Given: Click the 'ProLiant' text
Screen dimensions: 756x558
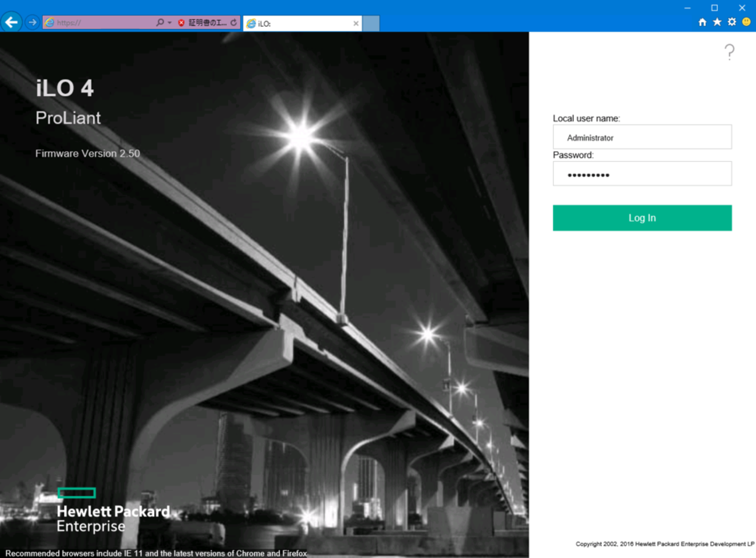Looking at the screenshot, I should click(x=68, y=118).
